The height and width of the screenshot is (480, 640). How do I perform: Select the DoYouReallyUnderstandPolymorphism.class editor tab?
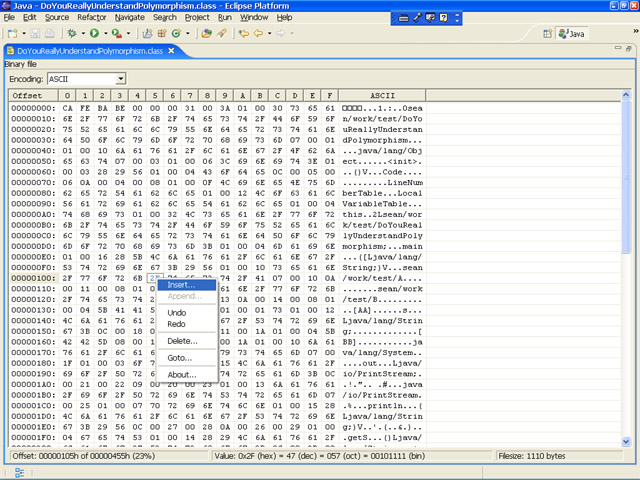pos(90,51)
